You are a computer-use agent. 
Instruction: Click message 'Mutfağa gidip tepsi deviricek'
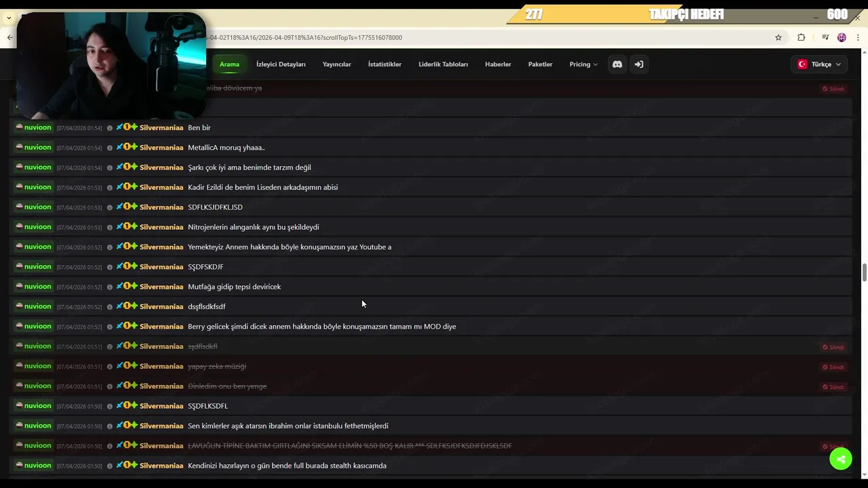[x=235, y=287]
